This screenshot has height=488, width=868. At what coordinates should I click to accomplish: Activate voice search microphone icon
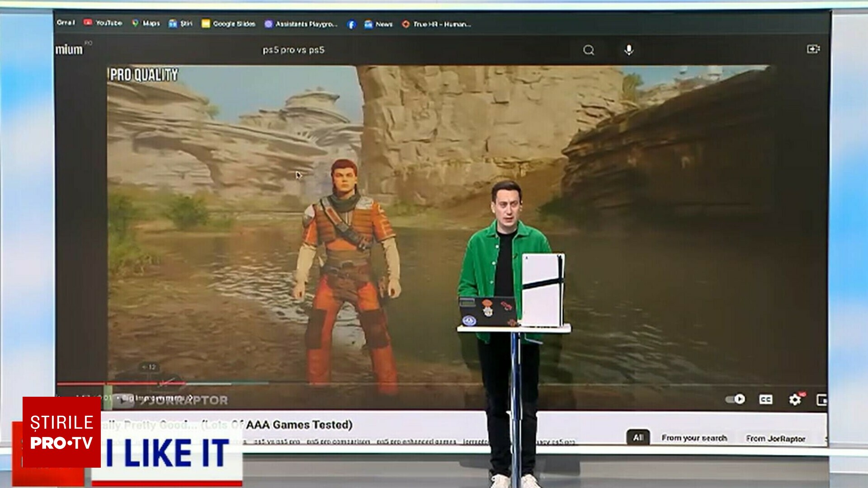pos(628,50)
